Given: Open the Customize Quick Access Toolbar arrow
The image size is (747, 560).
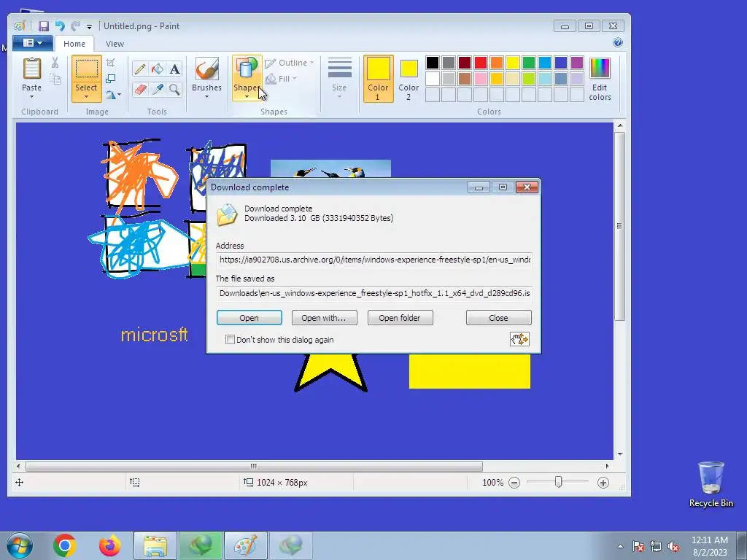Looking at the screenshot, I should (89, 27).
